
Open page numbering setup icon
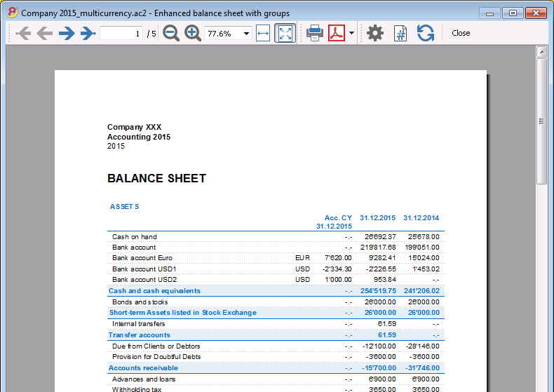coord(400,33)
